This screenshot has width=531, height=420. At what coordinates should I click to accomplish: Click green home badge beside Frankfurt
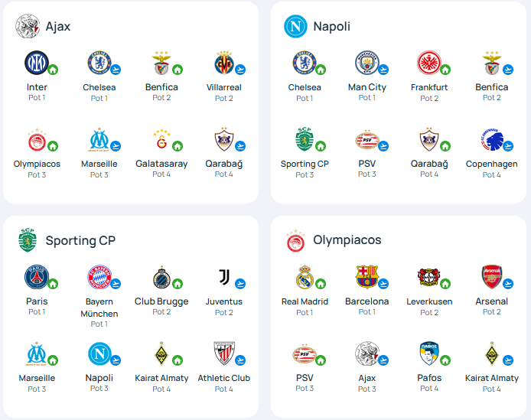(445, 70)
